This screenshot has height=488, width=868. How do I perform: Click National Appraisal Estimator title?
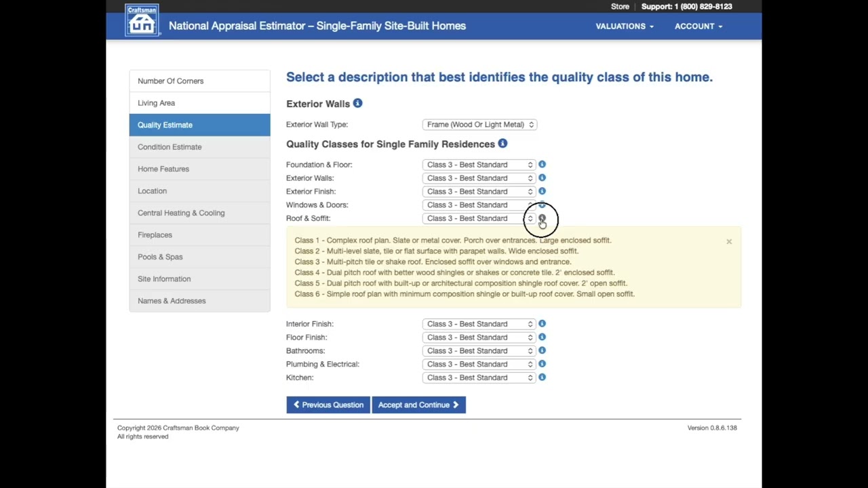[317, 26]
